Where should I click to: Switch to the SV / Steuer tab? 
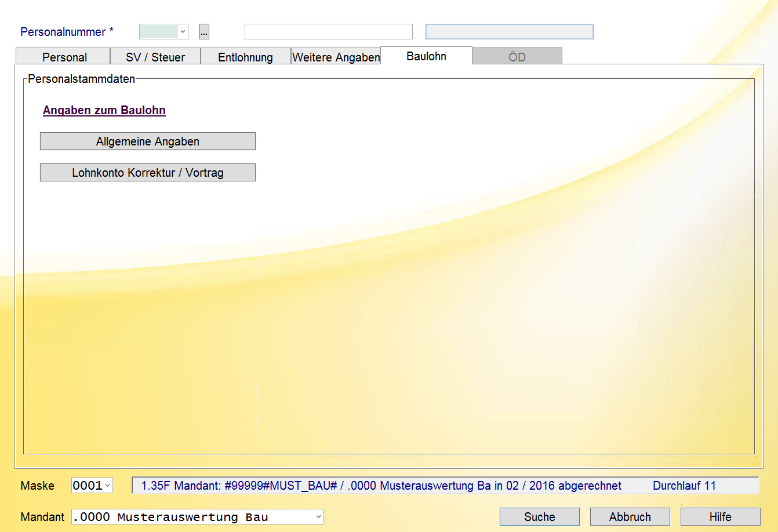[x=155, y=57]
